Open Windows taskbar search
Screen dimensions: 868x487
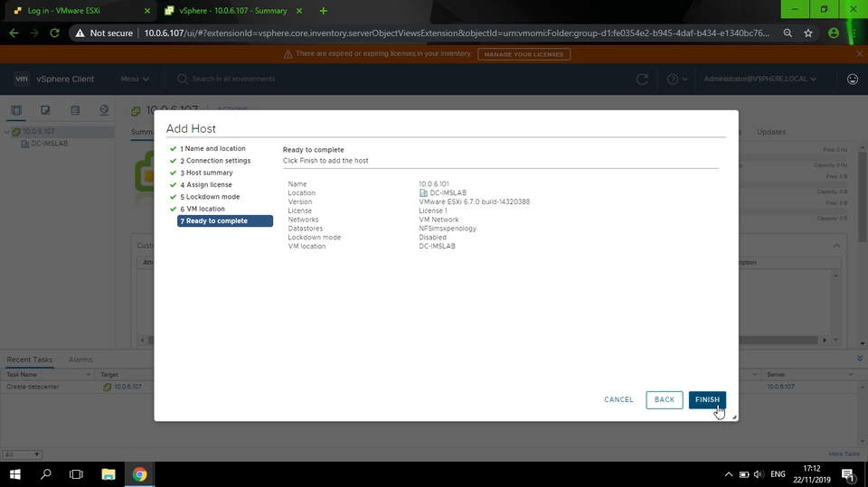point(46,474)
